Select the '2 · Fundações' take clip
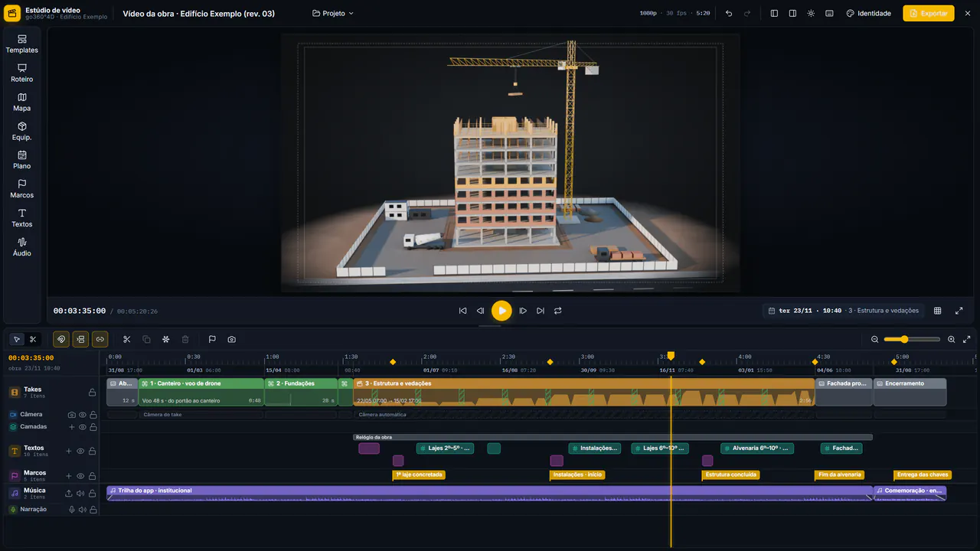Screen dimensions: 980x551 (x=301, y=392)
